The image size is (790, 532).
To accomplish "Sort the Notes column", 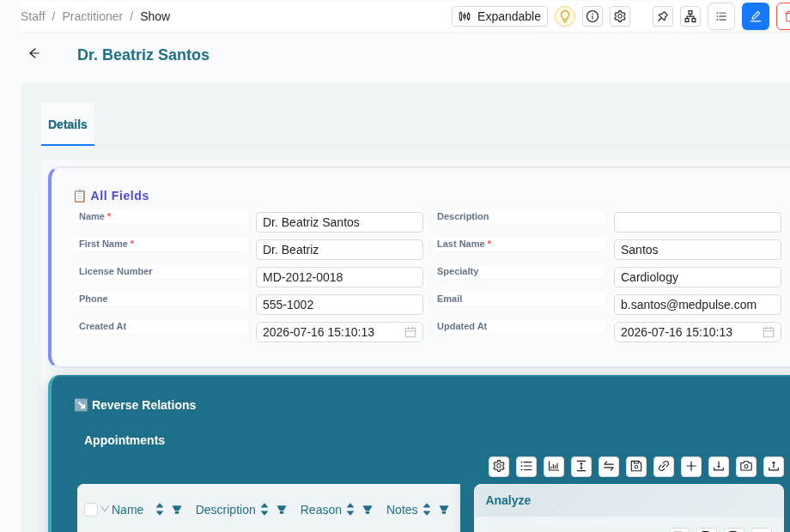I will 427,510.
